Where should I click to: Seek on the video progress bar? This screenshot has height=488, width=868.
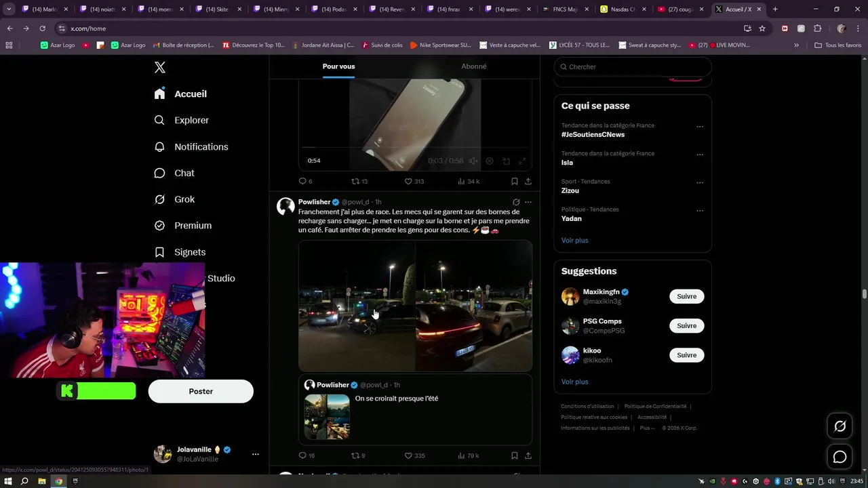point(415,147)
